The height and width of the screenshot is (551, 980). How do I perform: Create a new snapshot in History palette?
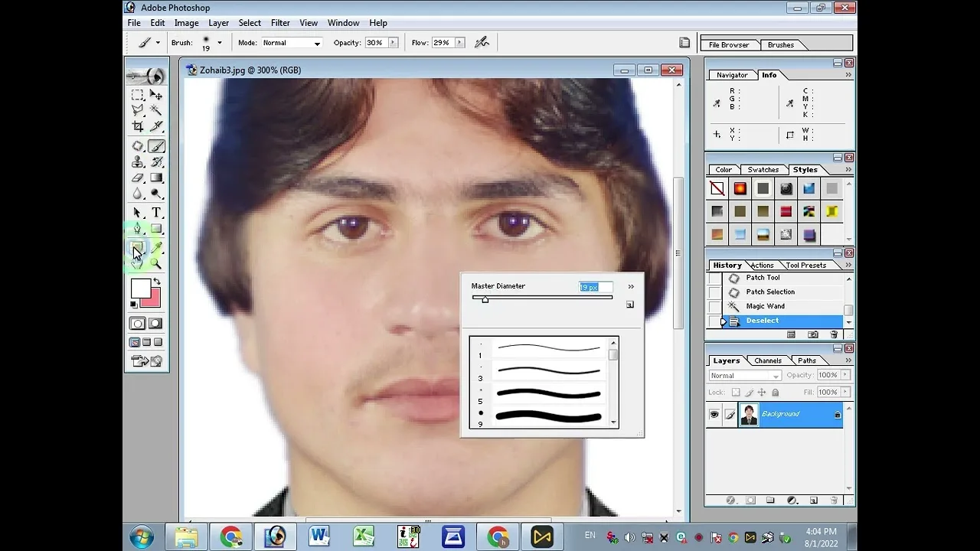pos(813,334)
